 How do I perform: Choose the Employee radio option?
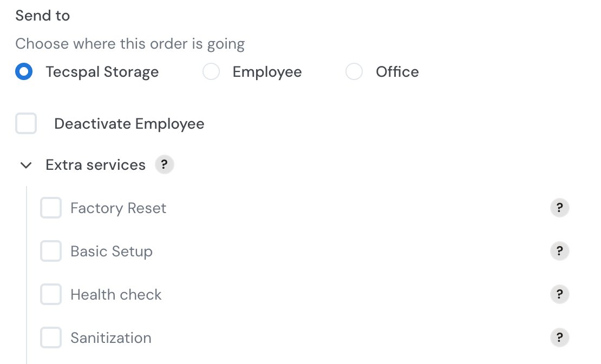pos(211,71)
